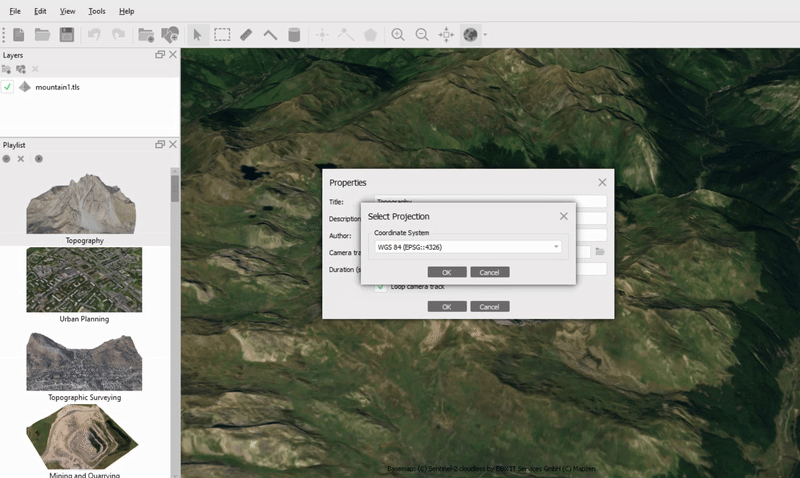The height and width of the screenshot is (478, 800).
Task: Click the New document toolbar icon
Action: pyautogui.click(x=18, y=34)
